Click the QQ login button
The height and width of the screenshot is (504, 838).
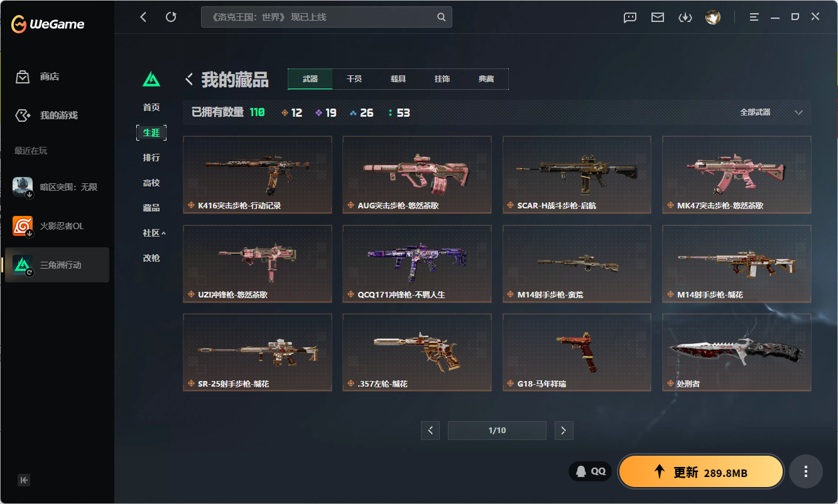(x=590, y=471)
